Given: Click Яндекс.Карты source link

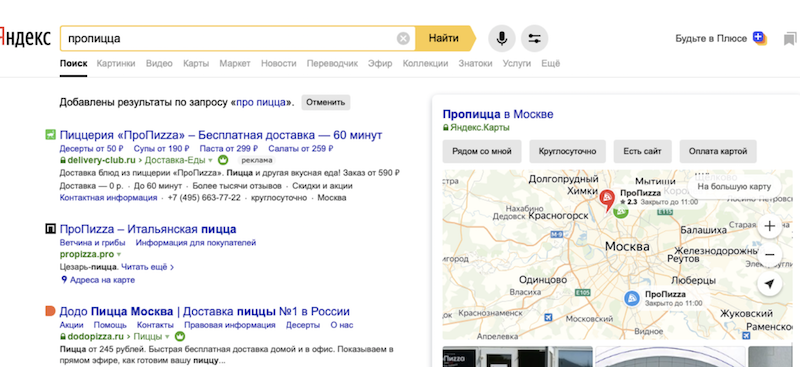Looking at the screenshot, I should coord(479,128).
